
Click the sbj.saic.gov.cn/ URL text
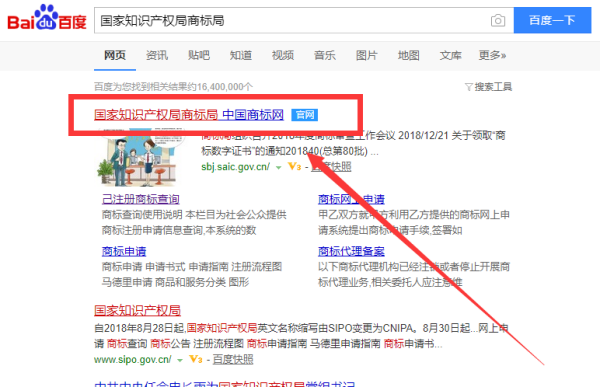235,167
